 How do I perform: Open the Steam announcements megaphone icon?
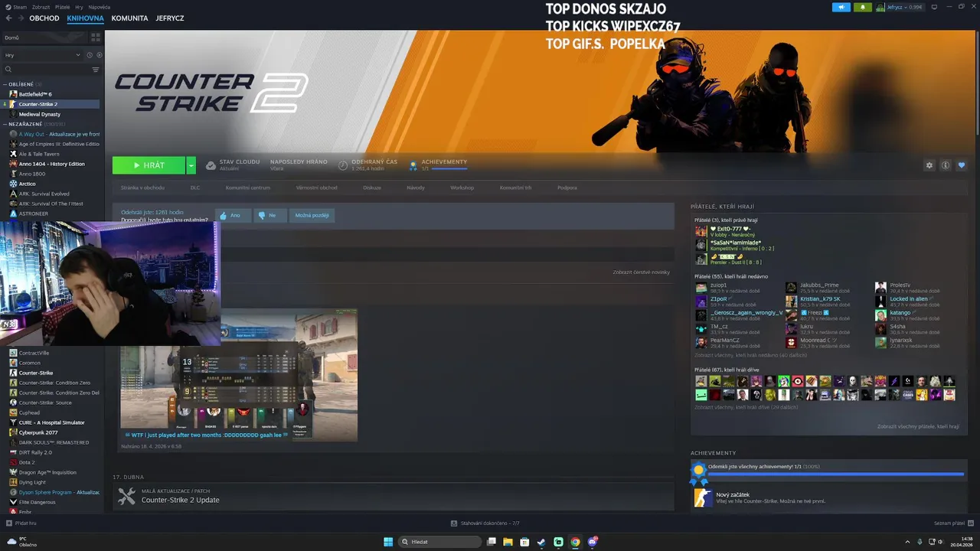tap(842, 7)
